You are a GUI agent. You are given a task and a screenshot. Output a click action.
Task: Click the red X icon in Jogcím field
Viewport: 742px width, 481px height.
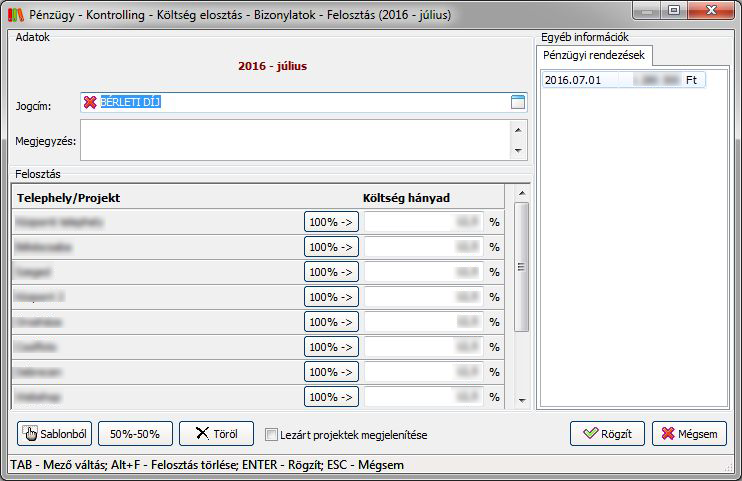coord(90,102)
